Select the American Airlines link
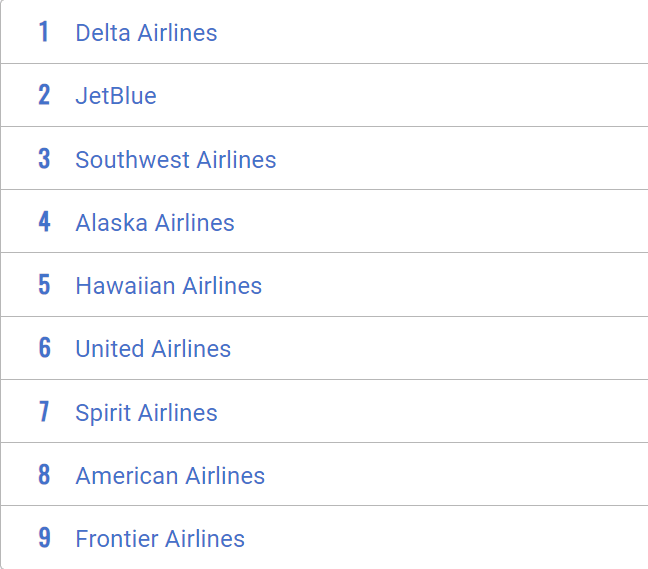Viewport: 648px width, 569px height. pyautogui.click(x=170, y=476)
